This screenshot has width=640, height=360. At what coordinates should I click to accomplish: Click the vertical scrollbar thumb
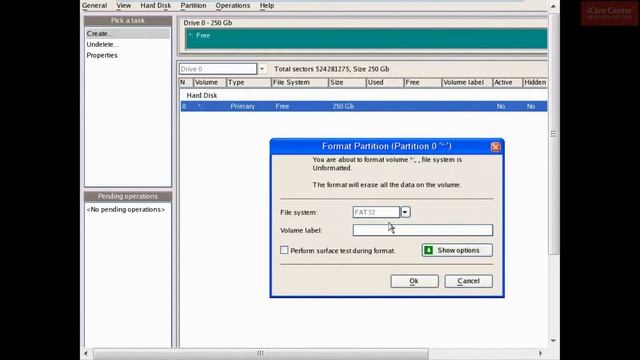coord(553,134)
